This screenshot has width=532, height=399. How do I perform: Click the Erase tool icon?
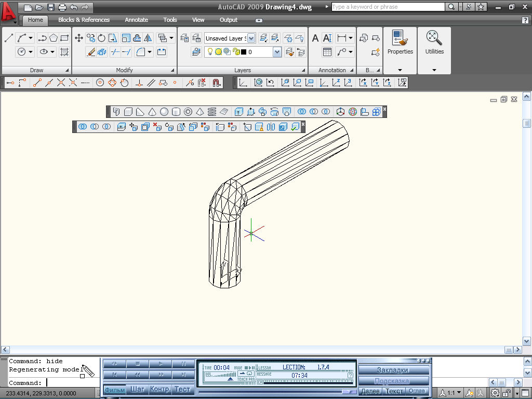coord(90,52)
